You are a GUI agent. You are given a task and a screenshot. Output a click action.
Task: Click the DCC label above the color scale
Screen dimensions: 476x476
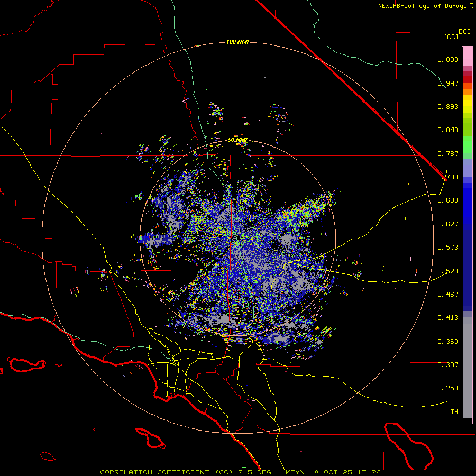point(464,32)
